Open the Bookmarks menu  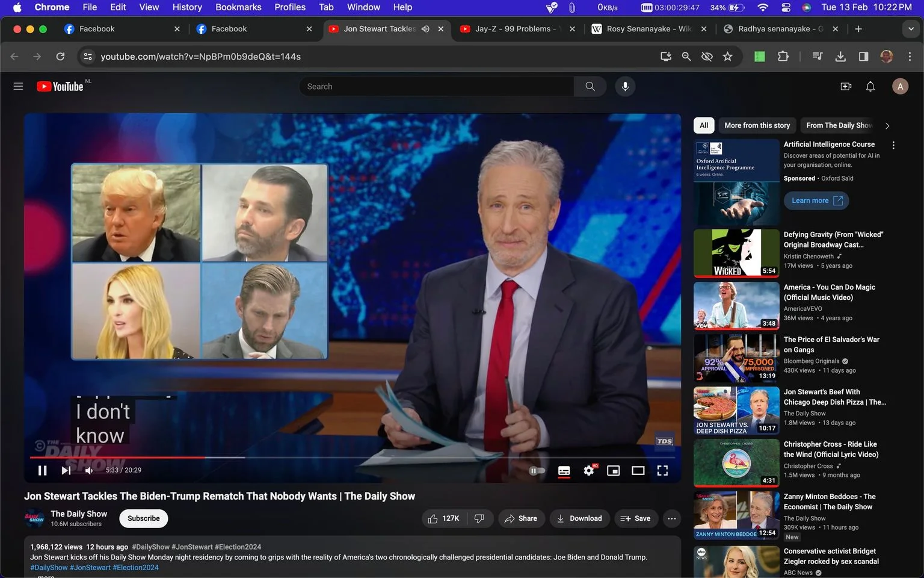238,7
